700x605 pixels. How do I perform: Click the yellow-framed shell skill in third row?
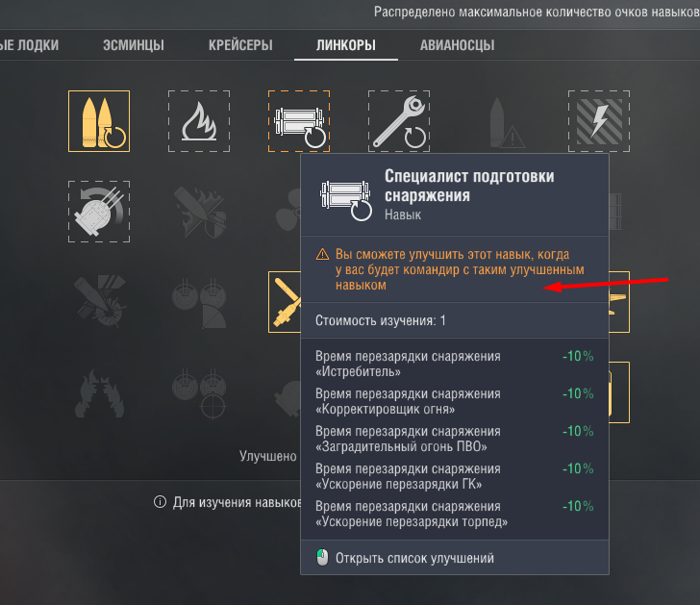pyautogui.click(x=285, y=302)
